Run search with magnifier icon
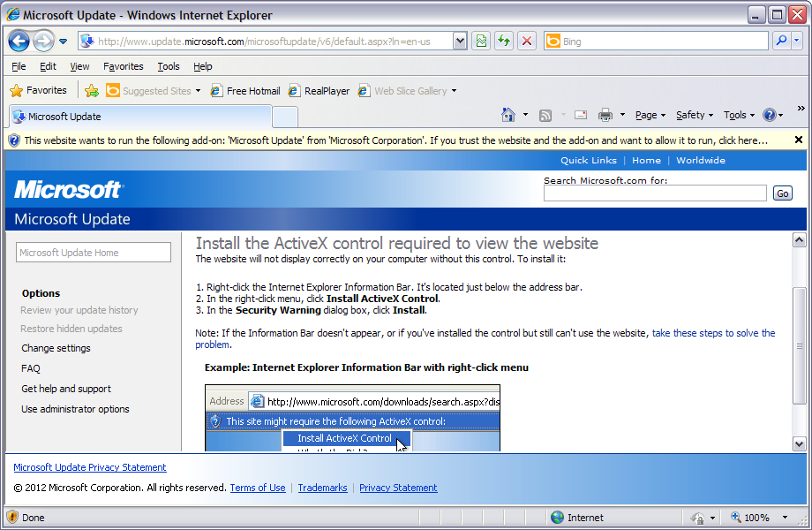This screenshot has width=812, height=530. click(x=781, y=41)
